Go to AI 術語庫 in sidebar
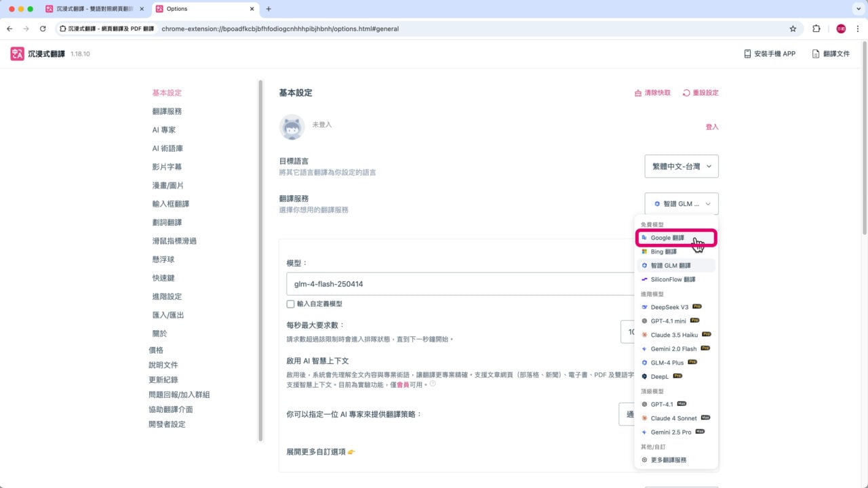Image resolution: width=868 pixels, height=488 pixels. coord(167,148)
